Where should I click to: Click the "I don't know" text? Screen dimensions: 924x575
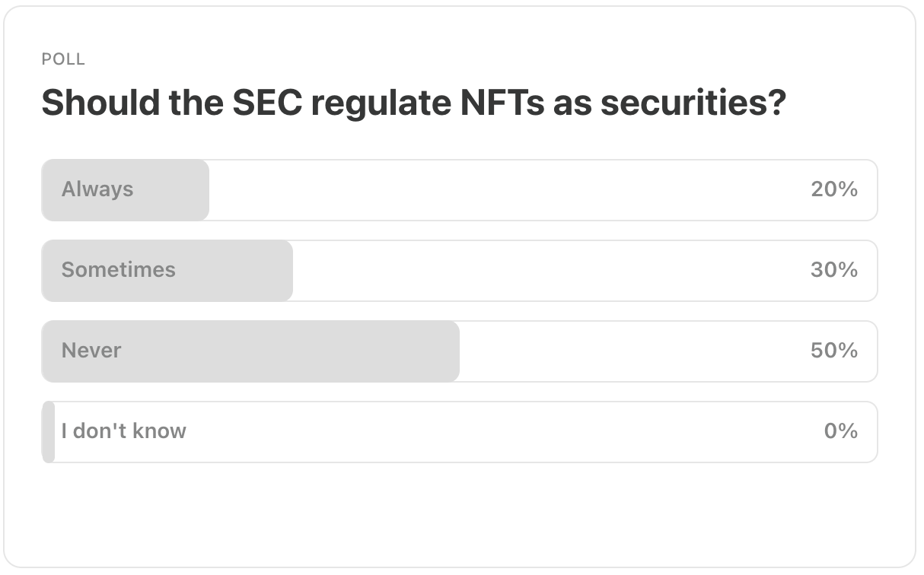123,431
